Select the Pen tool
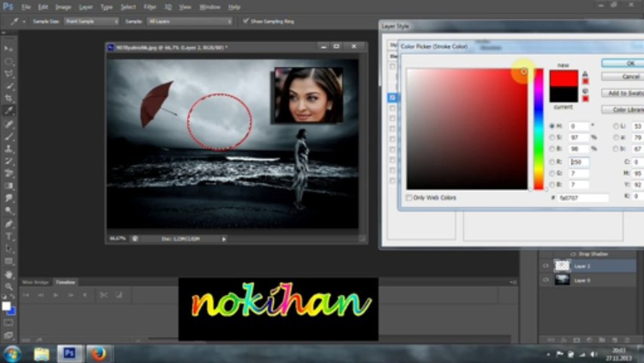The image size is (644, 363). [9, 223]
